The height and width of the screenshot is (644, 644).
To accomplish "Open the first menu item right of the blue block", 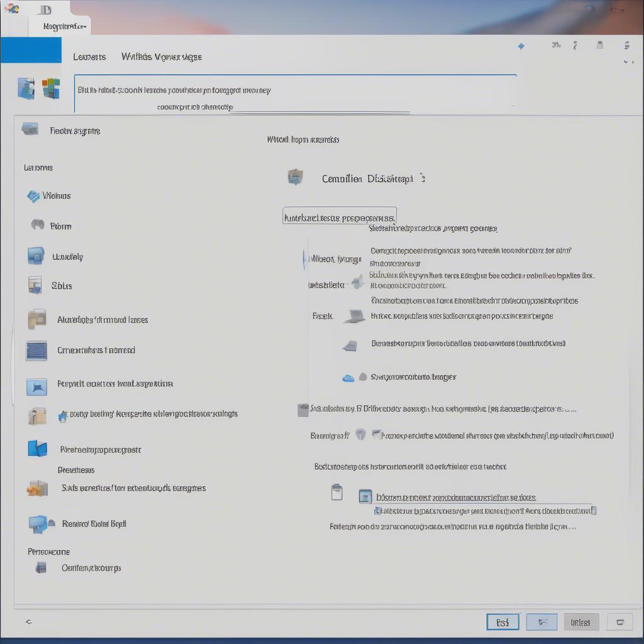I will [x=89, y=57].
